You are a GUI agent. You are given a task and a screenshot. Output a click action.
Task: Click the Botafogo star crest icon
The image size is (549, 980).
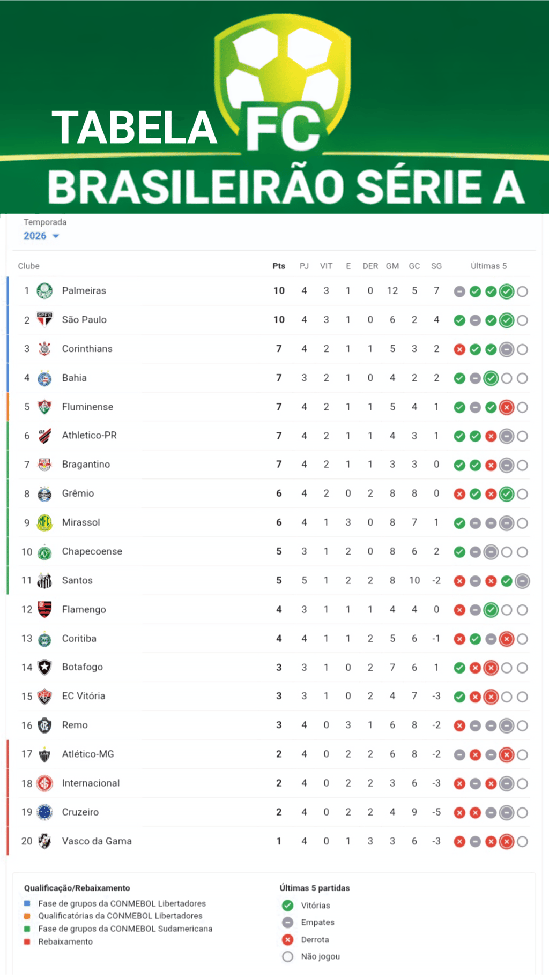click(x=44, y=667)
